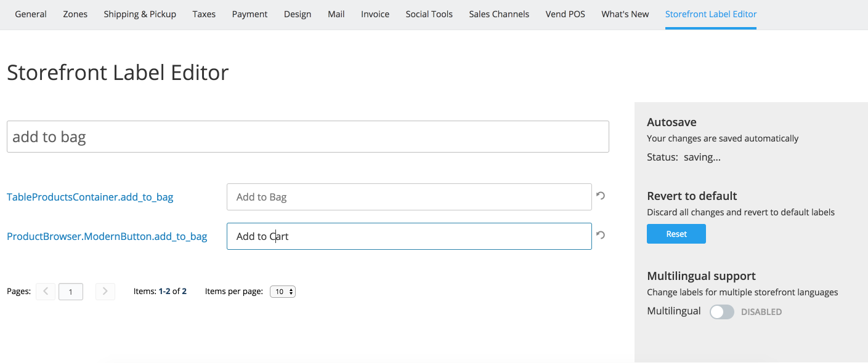Screen dimensions: 868x363
Task: Click the Reset button
Action: coord(676,234)
